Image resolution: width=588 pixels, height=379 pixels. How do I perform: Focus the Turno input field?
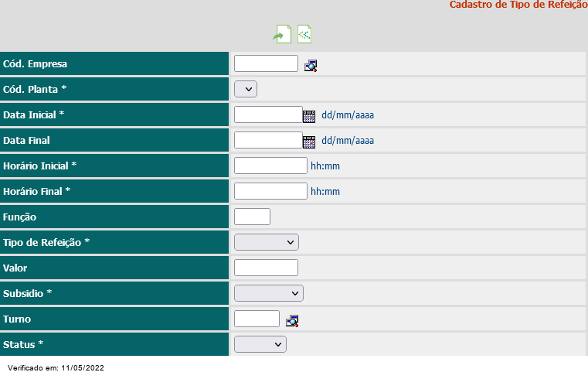coord(257,319)
